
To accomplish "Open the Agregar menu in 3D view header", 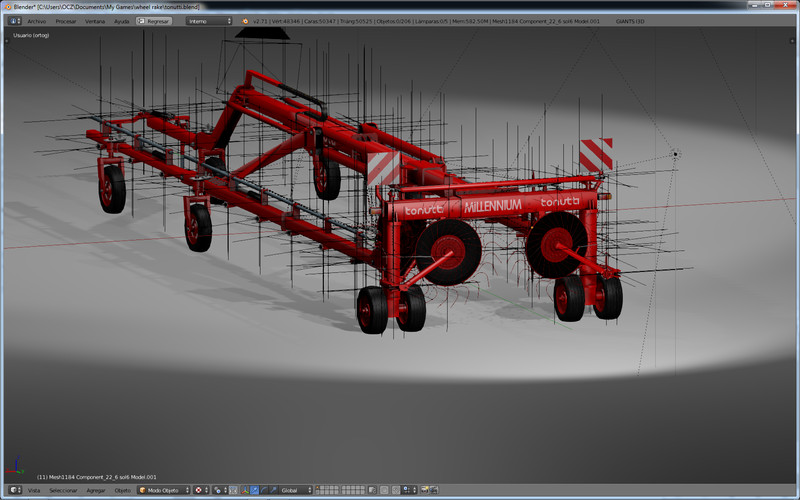I will tap(96, 490).
